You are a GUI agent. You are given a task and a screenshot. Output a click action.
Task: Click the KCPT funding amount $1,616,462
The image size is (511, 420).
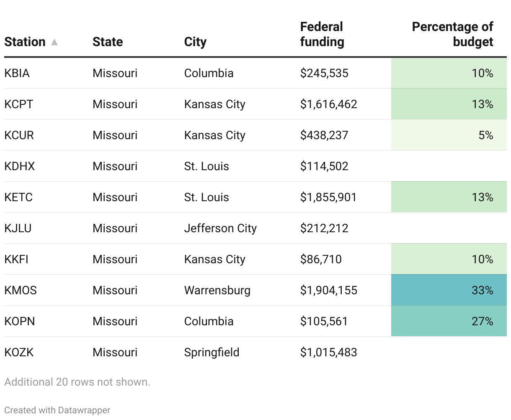pyautogui.click(x=328, y=104)
